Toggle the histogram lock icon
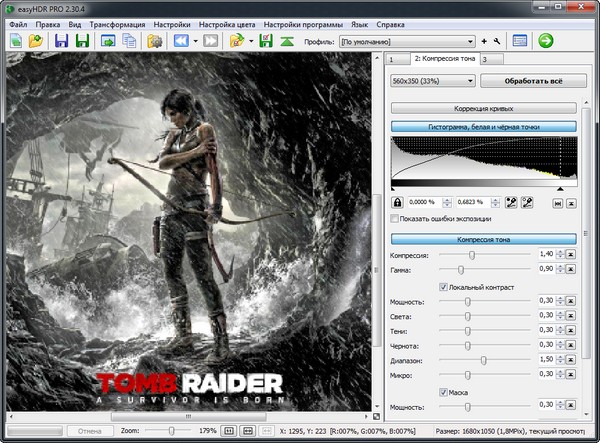The height and width of the screenshot is (443, 600). [x=397, y=203]
